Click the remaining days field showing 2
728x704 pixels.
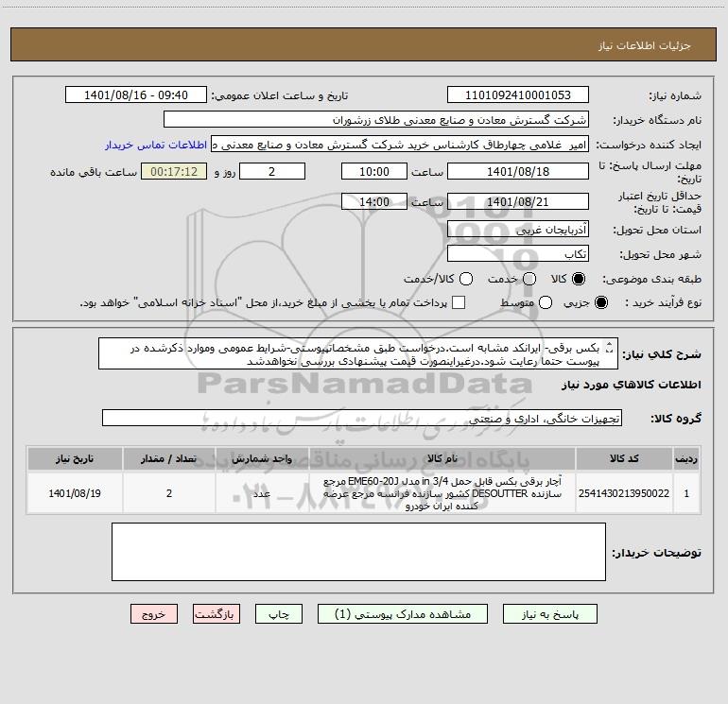coord(272,171)
